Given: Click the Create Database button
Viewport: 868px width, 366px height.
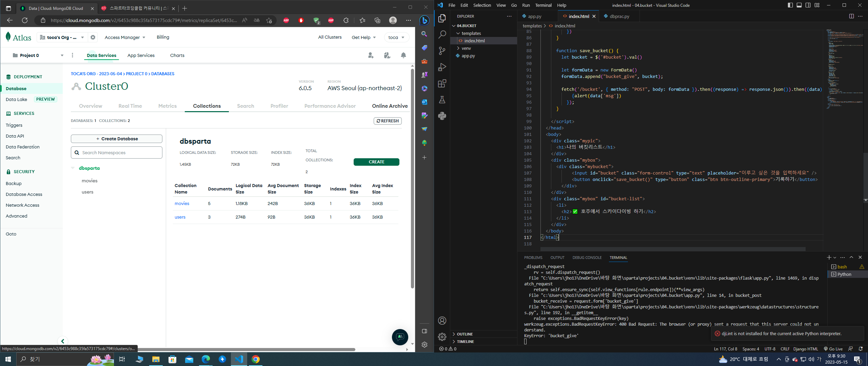Looking at the screenshot, I should 117,139.
